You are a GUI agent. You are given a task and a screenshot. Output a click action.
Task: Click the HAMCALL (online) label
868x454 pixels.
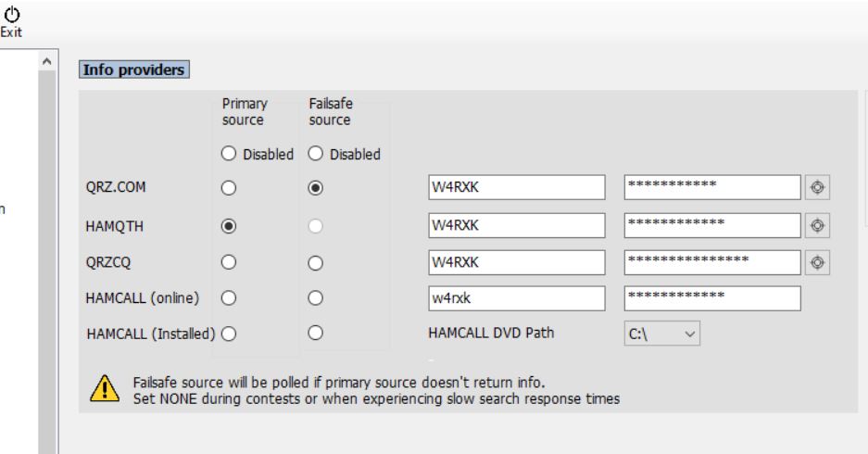click(143, 297)
